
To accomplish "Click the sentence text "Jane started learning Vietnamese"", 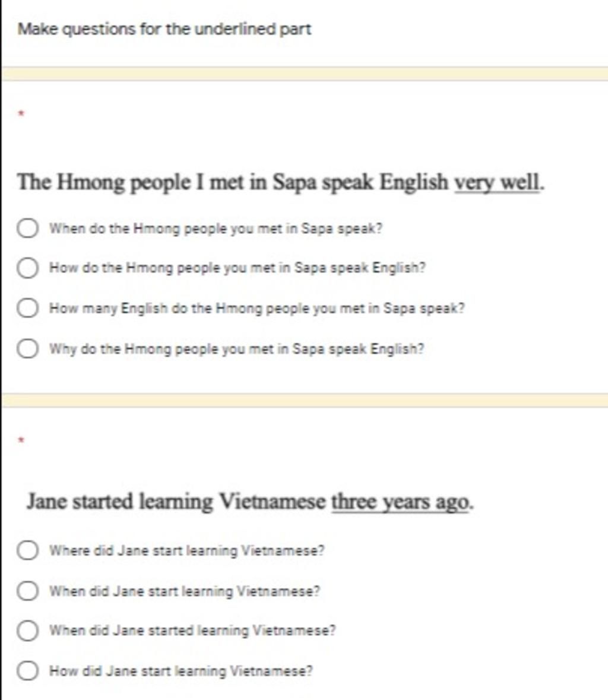I will point(176,501).
